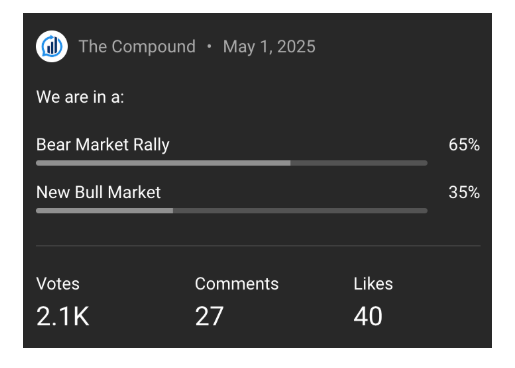Click the separator dot beside channel name
This screenshot has height=368, width=515.
pyautogui.click(x=209, y=46)
